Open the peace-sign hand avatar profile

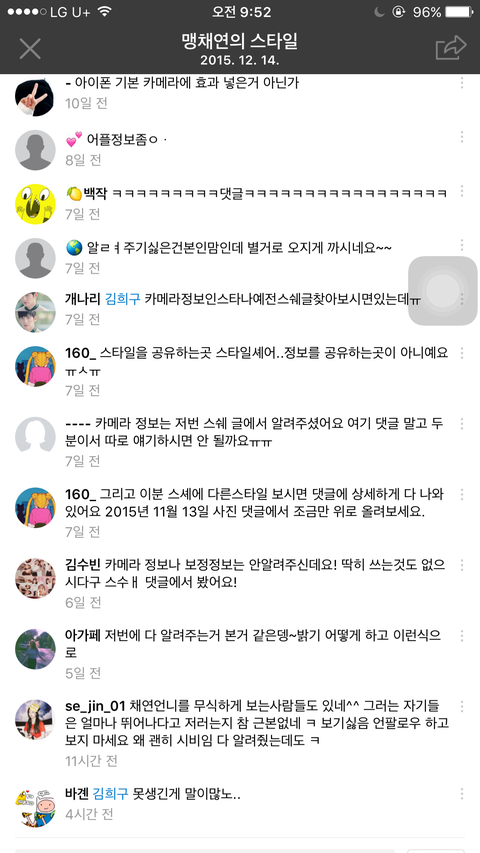click(x=35, y=96)
